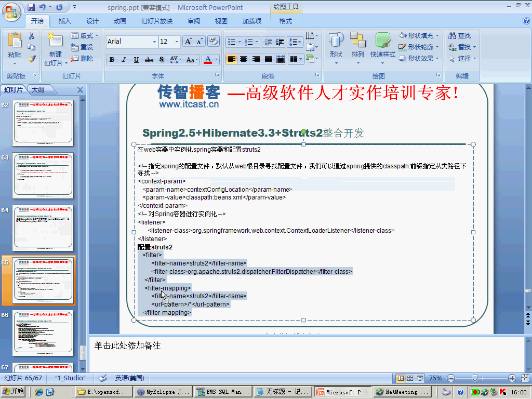
Task: Open PowerPoint help question mark
Action: tap(526, 21)
